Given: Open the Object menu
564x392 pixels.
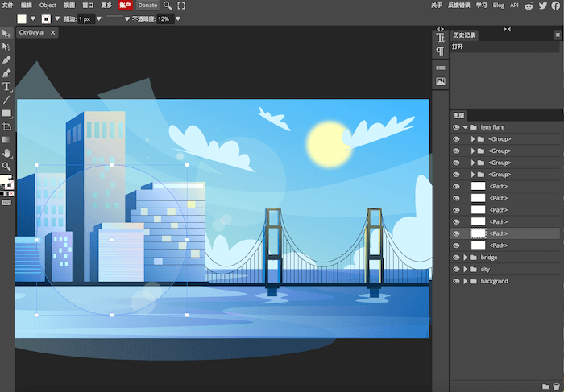Looking at the screenshot, I should coord(48,6).
